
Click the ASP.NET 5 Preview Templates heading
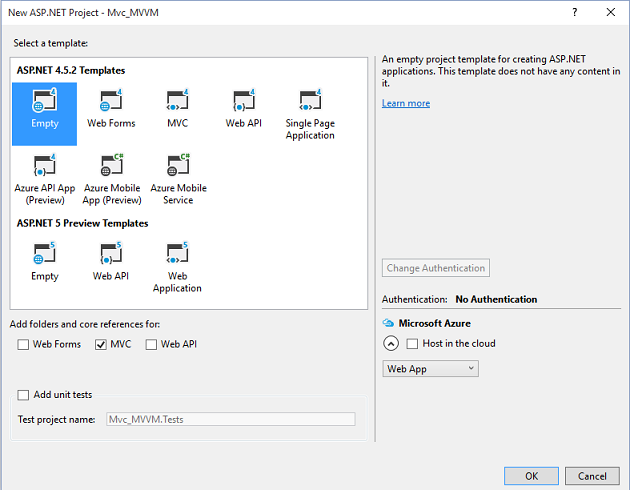tap(82, 223)
